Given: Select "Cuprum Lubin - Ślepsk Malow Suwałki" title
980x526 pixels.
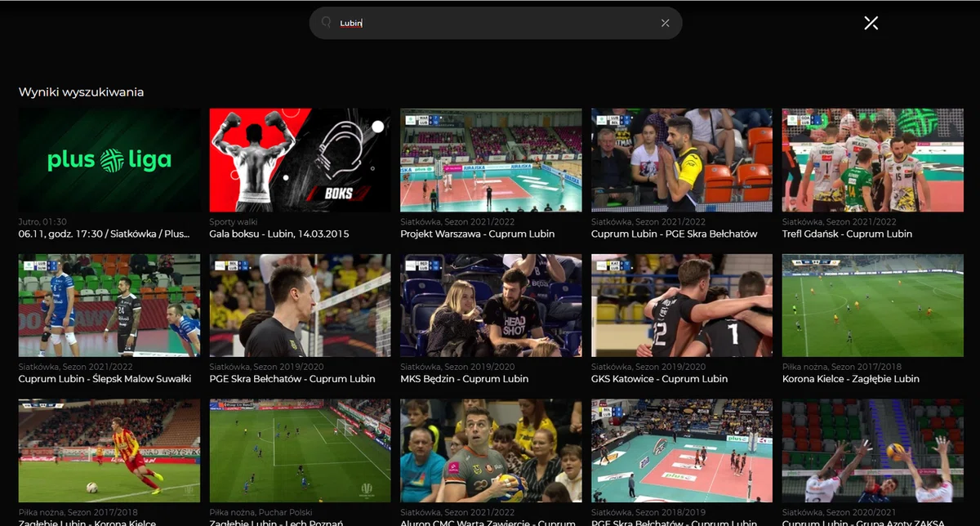Looking at the screenshot, I should click(x=105, y=379).
